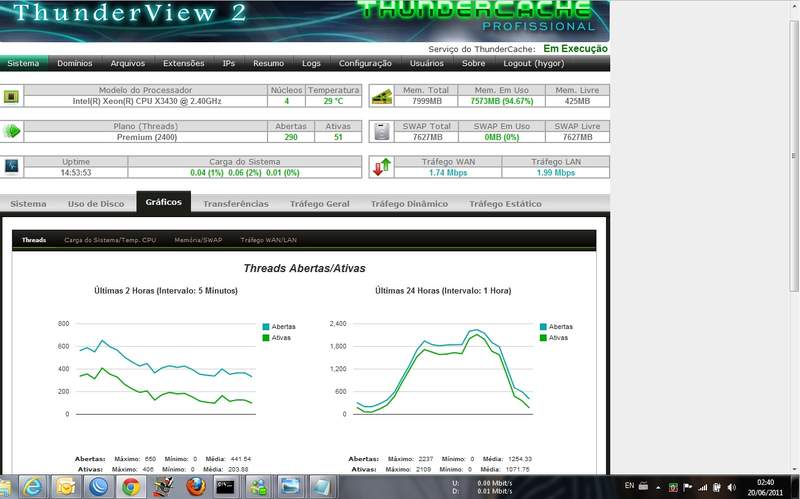Click the SWAP disk icon
The height and width of the screenshot is (499, 800).
click(382, 131)
